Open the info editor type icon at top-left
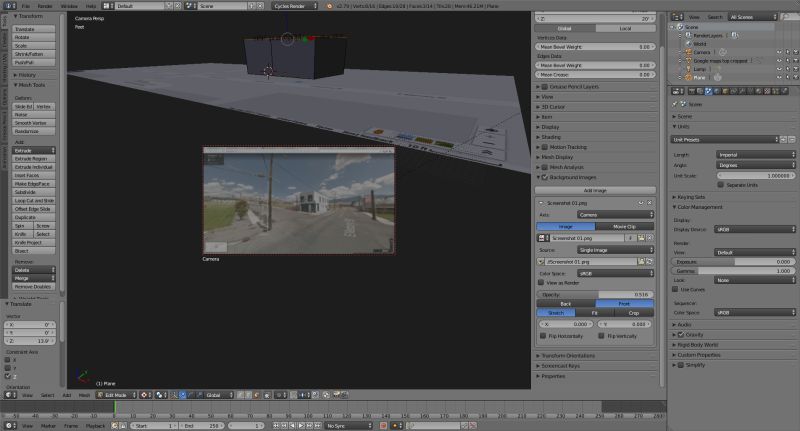Image resolution: width=800 pixels, height=431 pixels. [10, 6]
